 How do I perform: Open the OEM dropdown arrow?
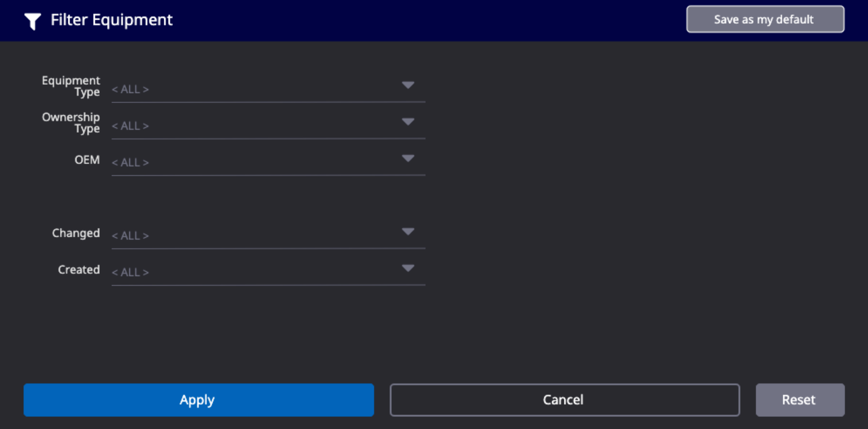[408, 158]
